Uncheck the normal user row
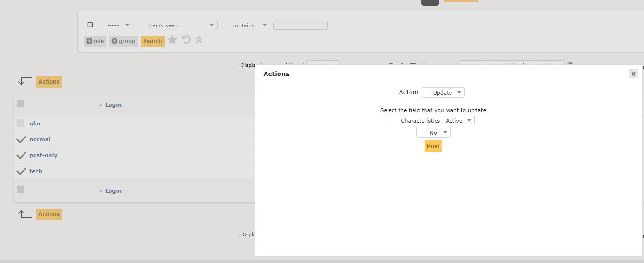 [x=21, y=139]
